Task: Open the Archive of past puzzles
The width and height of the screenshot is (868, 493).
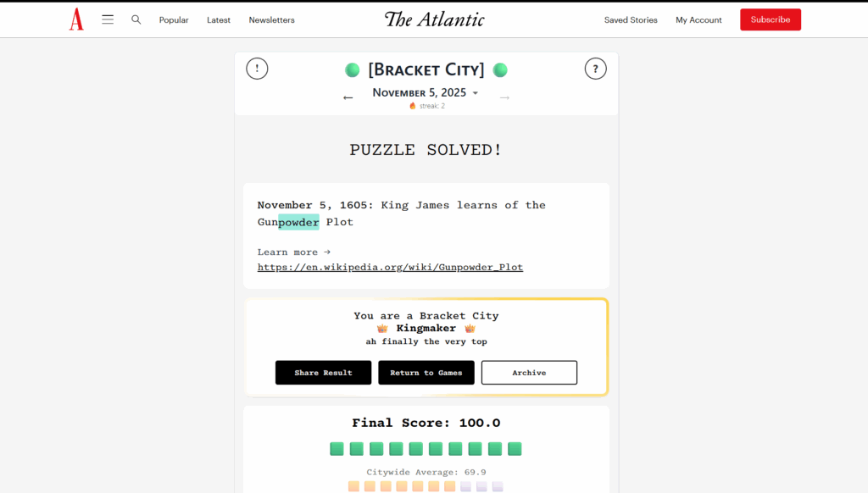Action: pyautogui.click(x=529, y=372)
